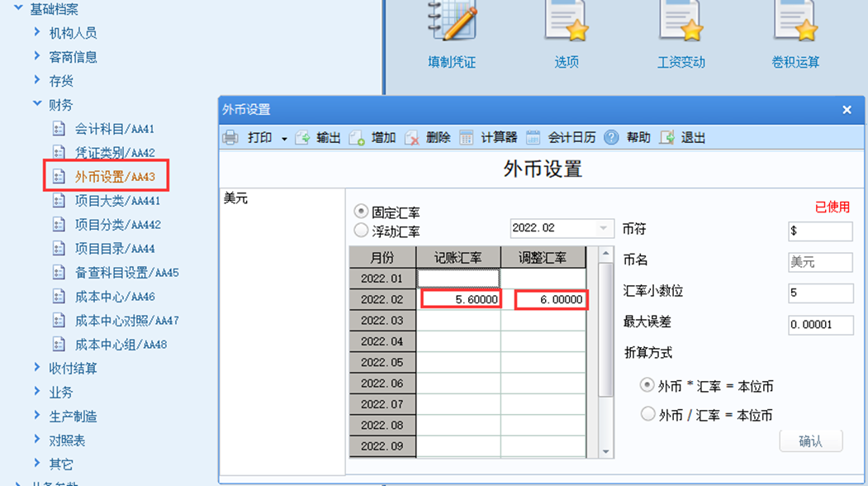
Task: Click the 确认 button
Action: coord(811,441)
